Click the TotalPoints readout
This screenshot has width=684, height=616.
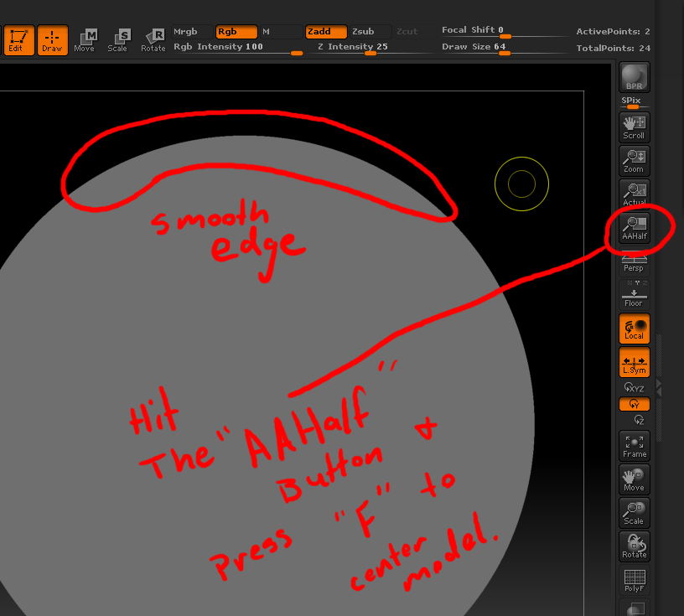(x=613, y=48)
